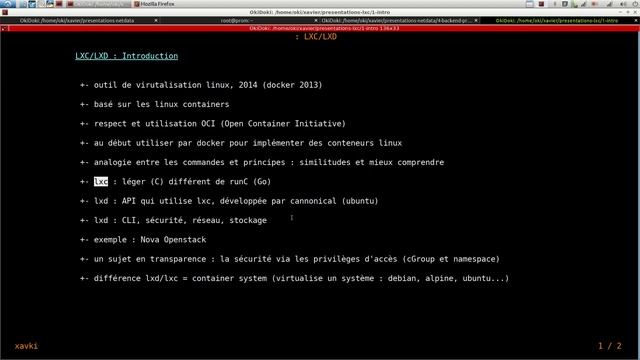Click the line 'exemple : Nova Openstack'

[x=150, y=240]
